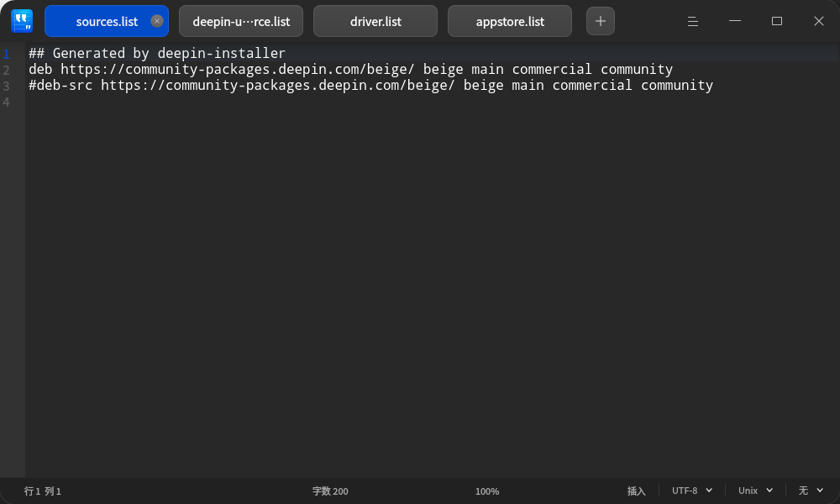The image size is (840, 504).
Task: Open the UTF-8 encoding dropdown
Action: (x=692, y=491)
